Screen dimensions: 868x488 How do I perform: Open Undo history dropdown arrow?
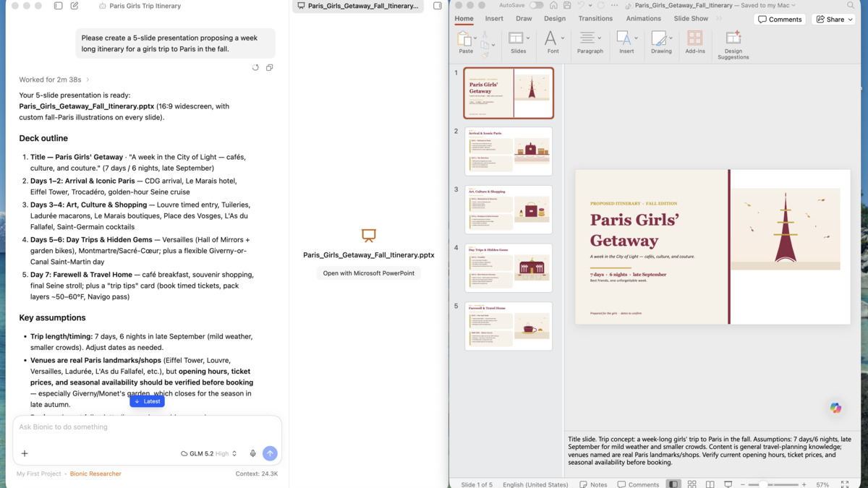click(590, 6)
